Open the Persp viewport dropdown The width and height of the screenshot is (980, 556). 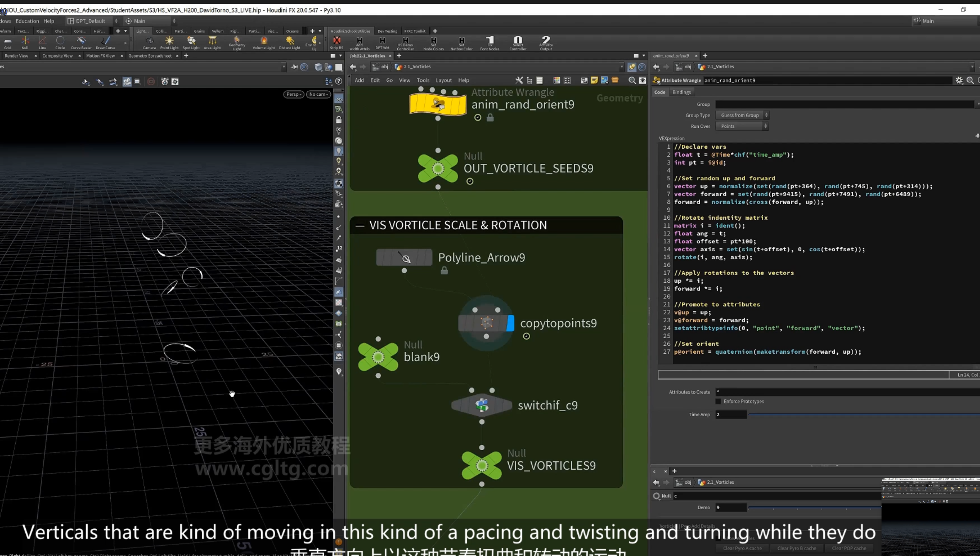point(294,94)
